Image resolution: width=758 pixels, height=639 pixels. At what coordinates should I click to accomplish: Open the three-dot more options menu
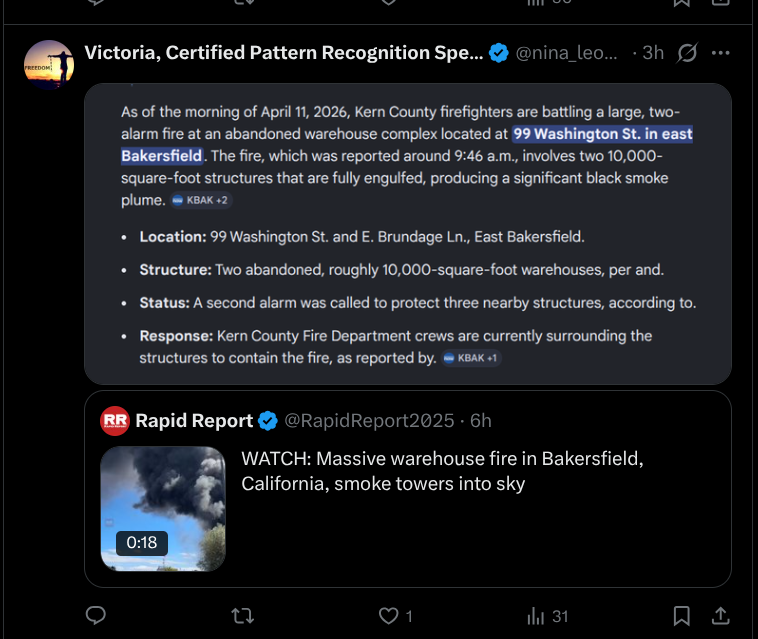(x=720, y=53)
